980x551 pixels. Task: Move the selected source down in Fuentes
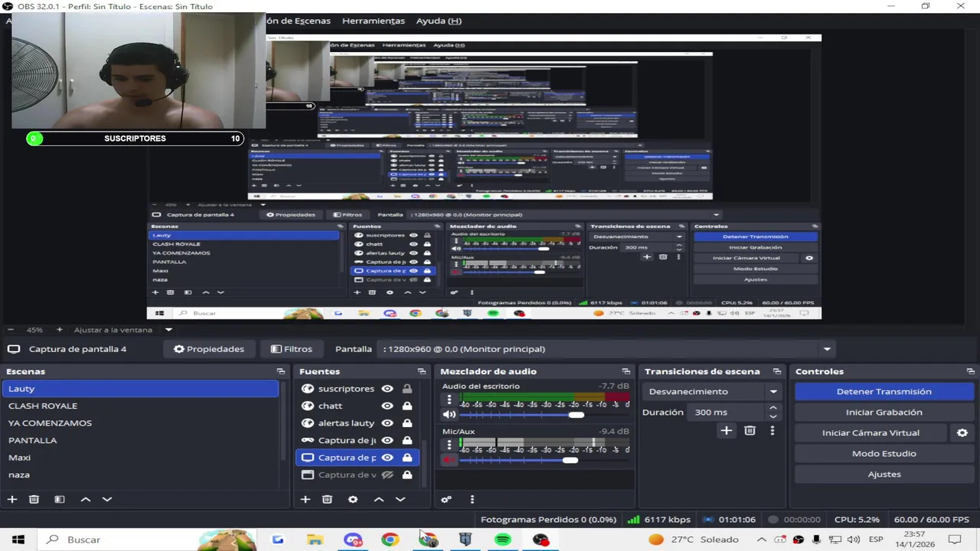point(400,499)
